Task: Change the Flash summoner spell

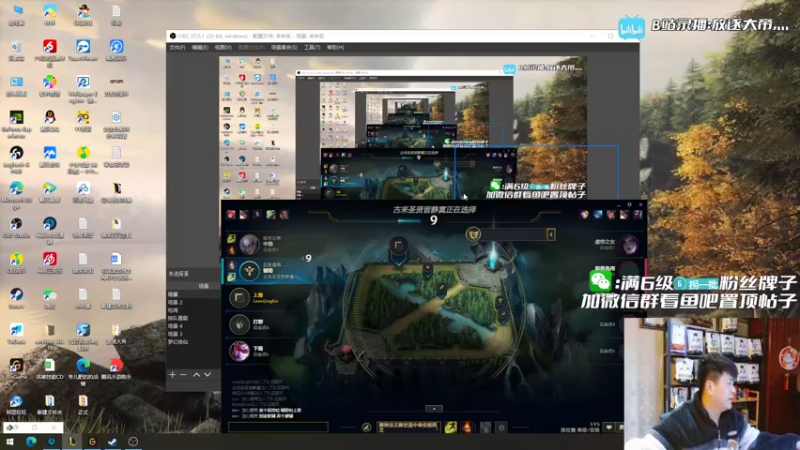Action: point(451,427)
